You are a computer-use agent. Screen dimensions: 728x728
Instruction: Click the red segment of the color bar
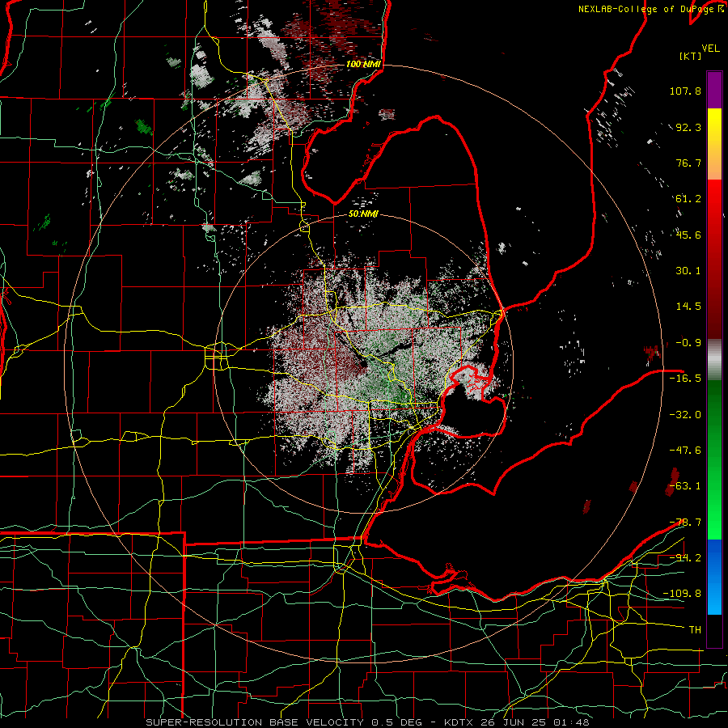pyautogui.click(x=714, y=259)
